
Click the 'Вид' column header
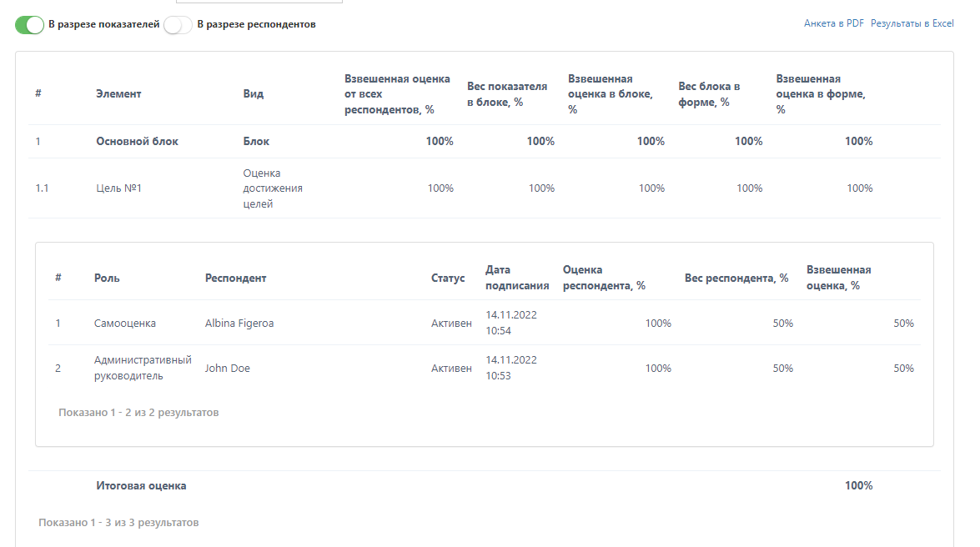pos(253,93)
